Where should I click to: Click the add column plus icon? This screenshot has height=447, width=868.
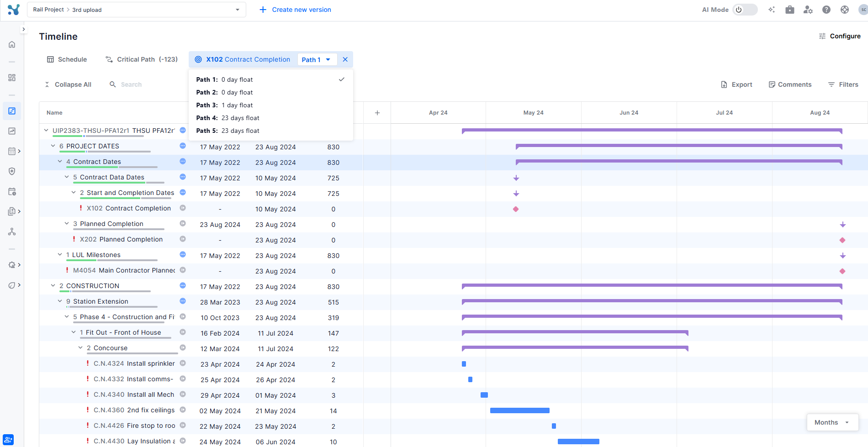coord(377,113)
